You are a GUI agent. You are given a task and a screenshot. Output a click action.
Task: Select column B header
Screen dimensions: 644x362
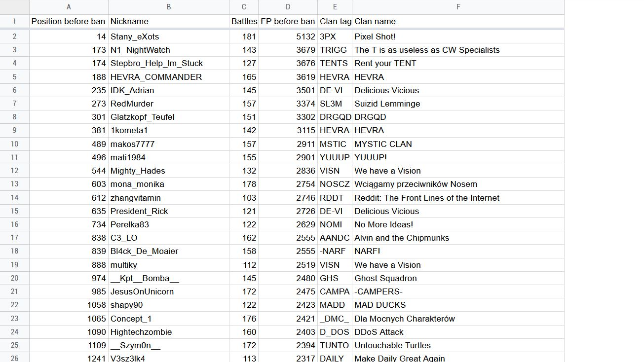(169, 7)
